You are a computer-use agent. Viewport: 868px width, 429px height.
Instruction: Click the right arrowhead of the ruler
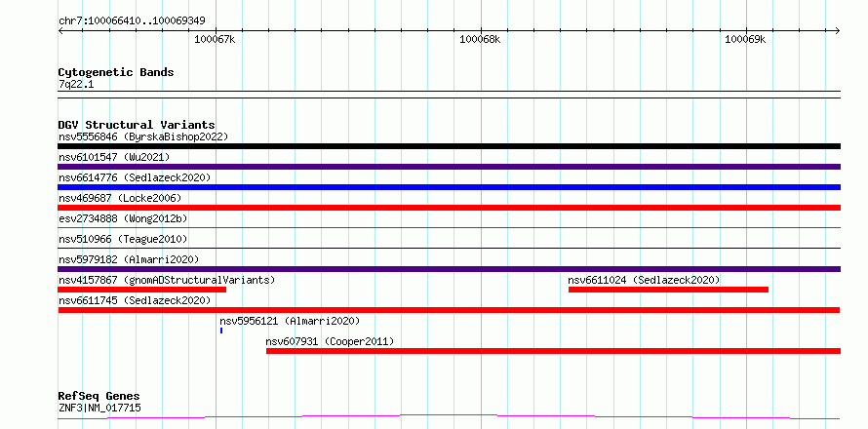coord(838,30)
